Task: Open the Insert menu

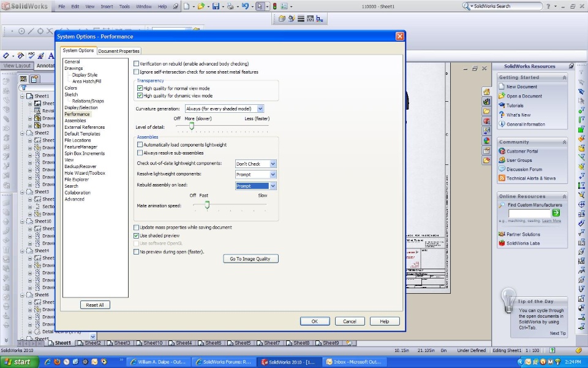Action: coord(107,6)
